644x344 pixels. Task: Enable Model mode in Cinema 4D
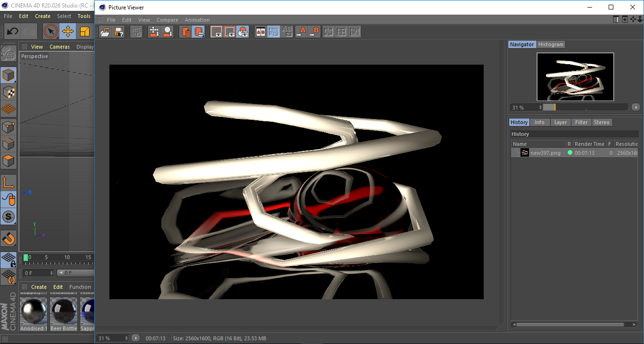pyautogui.click(x=8, y=75)
